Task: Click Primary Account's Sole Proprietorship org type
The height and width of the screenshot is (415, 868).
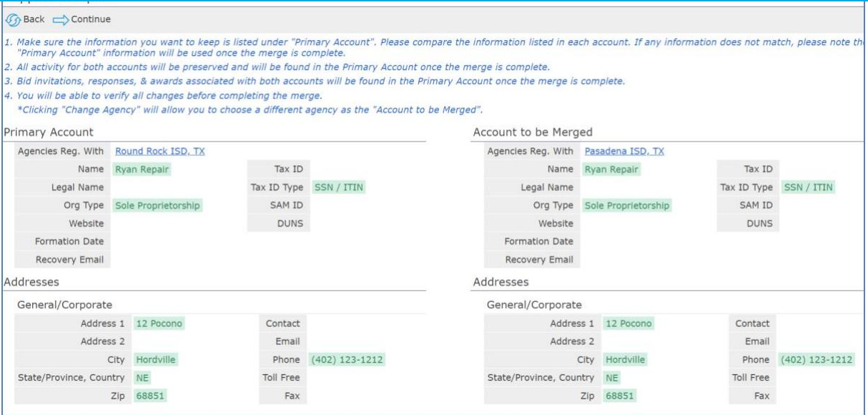Action: (x=158, y=206)
